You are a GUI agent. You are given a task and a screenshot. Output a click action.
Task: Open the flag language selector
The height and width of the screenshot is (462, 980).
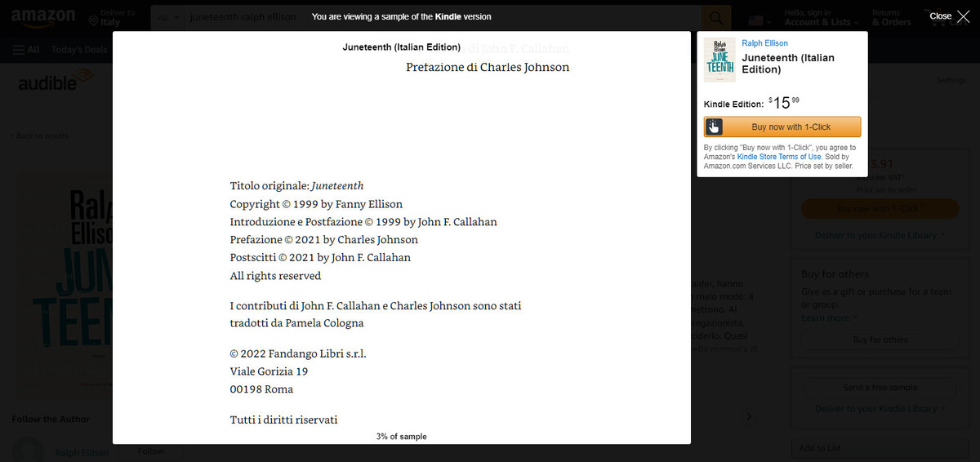tap(759, 20)
